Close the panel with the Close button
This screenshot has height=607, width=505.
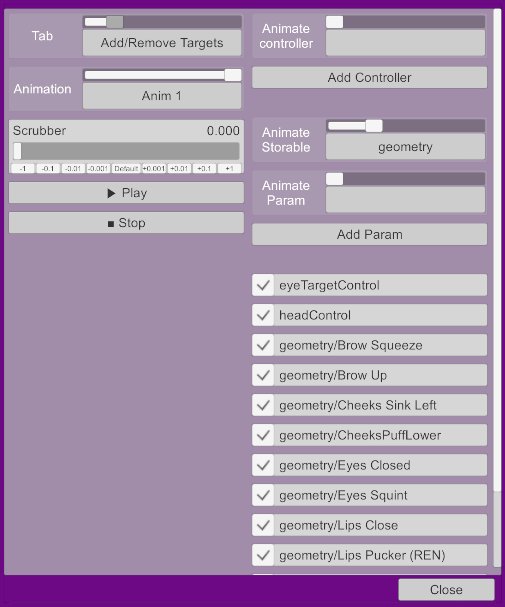(446, 590)
